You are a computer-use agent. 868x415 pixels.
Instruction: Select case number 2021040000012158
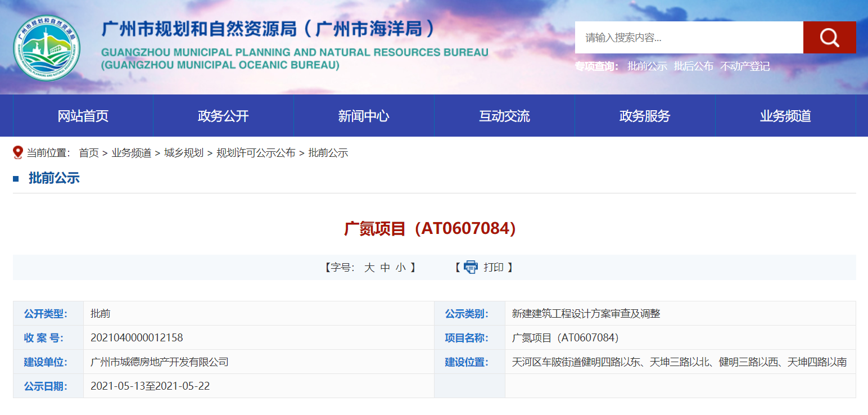[x=137, y=338]
